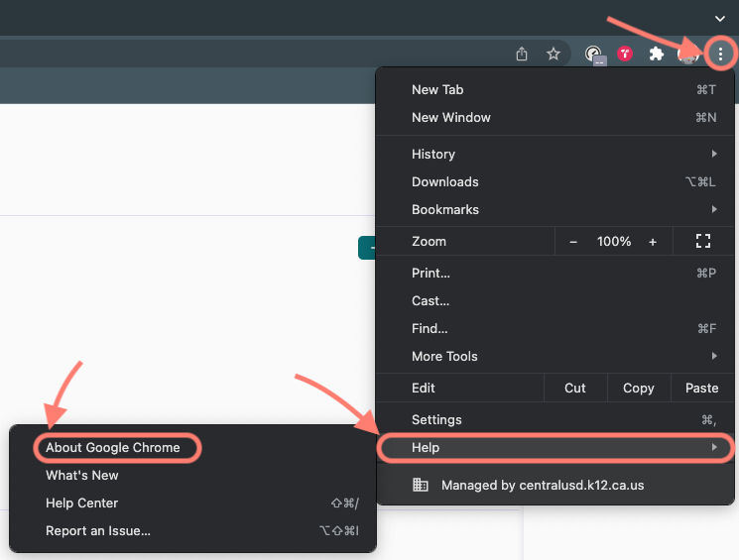Click Managed by centralusd.k12.ca.us entry
The width and height of the screenshot is (739, 560).
(555, 485)
